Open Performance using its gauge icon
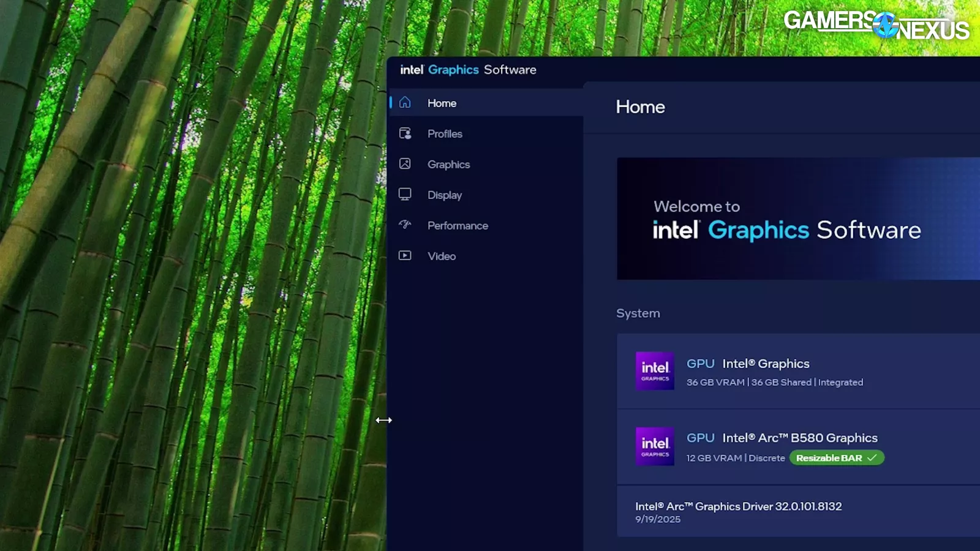 pos(405,225)
